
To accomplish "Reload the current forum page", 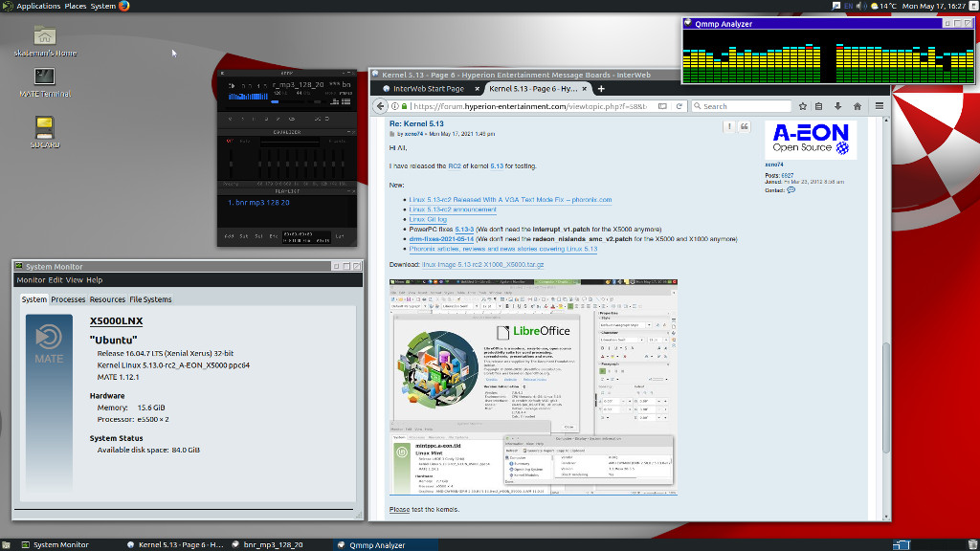I will [x=679, y=106].
